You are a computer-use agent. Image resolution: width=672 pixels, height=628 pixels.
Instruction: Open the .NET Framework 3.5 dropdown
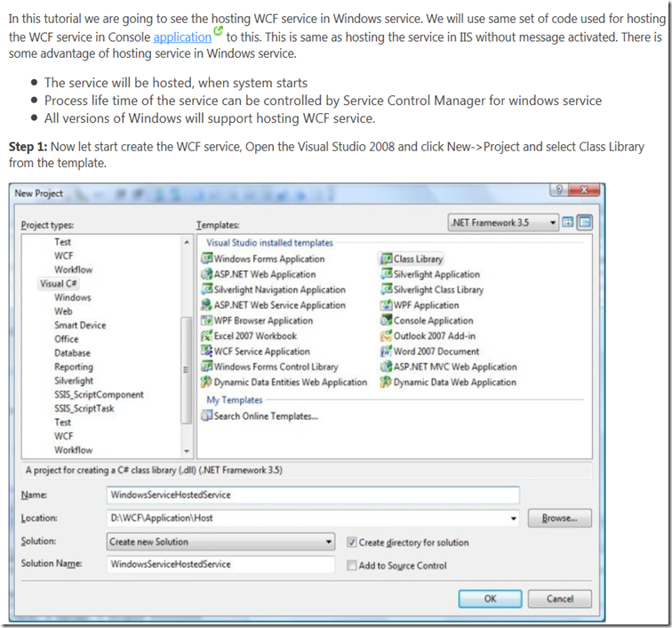click(x=503, y=222)
